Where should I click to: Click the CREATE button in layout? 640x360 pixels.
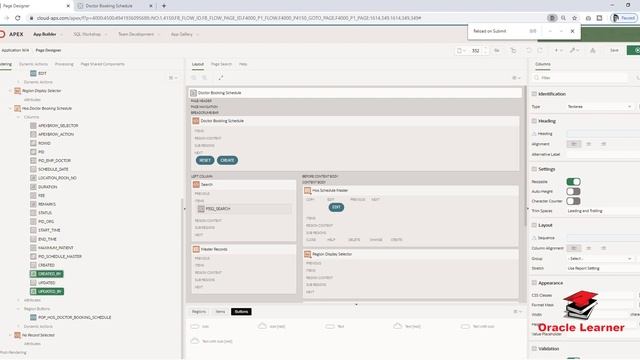(227, 160)
